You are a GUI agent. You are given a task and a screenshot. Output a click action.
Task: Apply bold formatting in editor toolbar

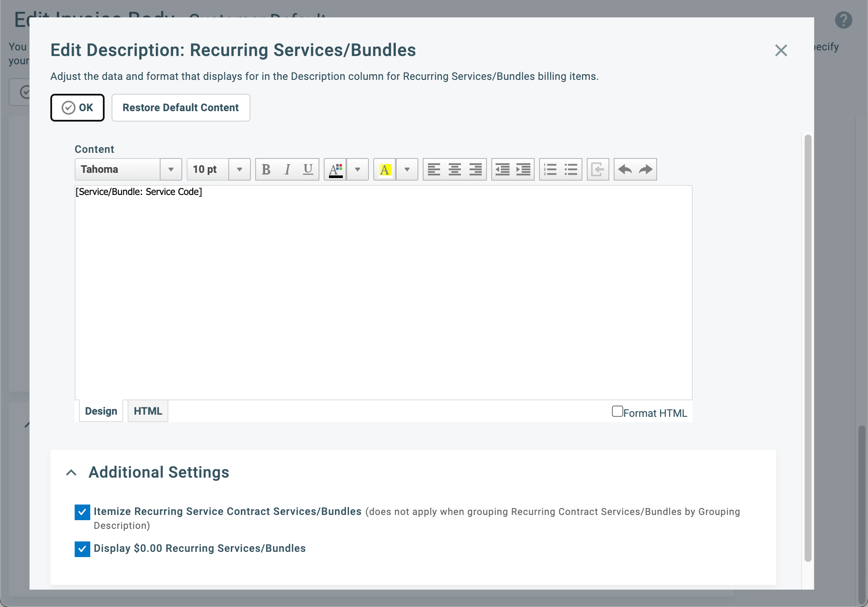(x=266, y=169)
